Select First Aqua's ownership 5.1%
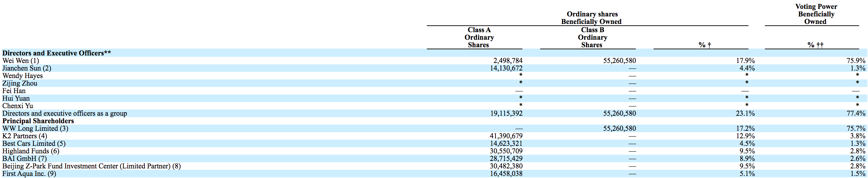 tap(747, 174)
